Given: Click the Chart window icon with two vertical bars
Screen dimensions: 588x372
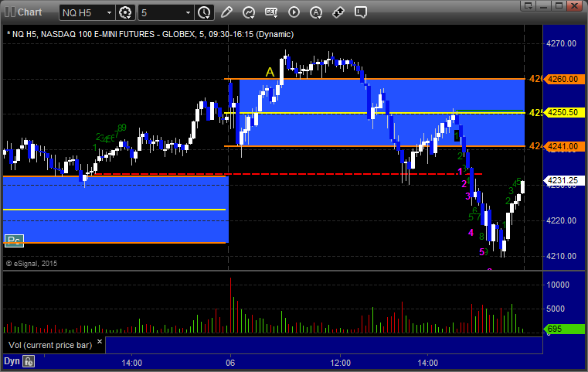Looking at the screenshot, I should click(x=10, y=12).
